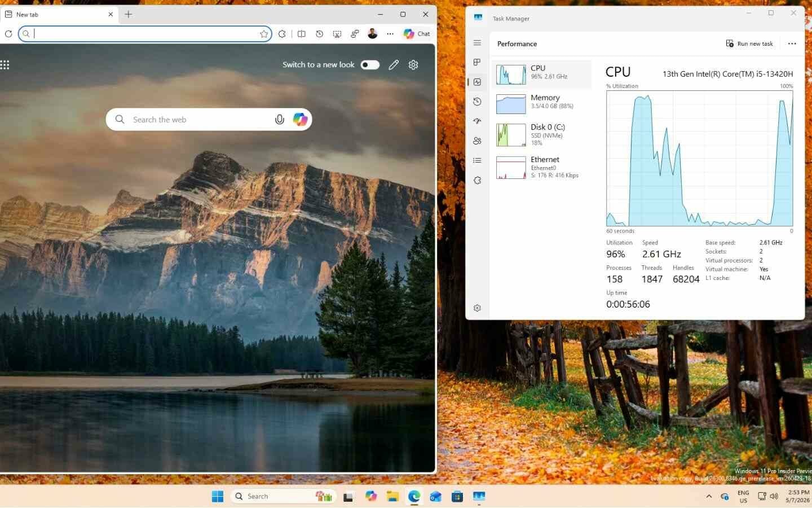The height and width of the screenshot is (508, 812).
Task: Open Task Manager settings gear
Action: 477,308
